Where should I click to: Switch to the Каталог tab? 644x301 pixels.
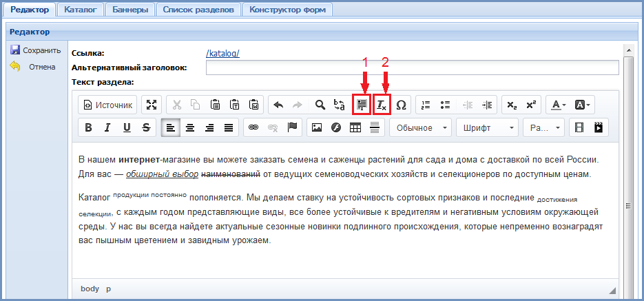click(x=82, y=10)
